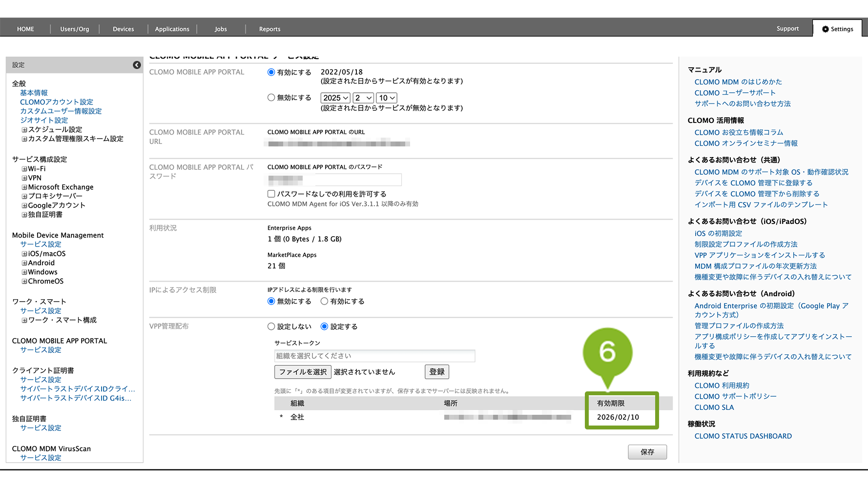The image size is (868, 488).
Task: Expand the iOS/macOS tree node
Action: 24,254
